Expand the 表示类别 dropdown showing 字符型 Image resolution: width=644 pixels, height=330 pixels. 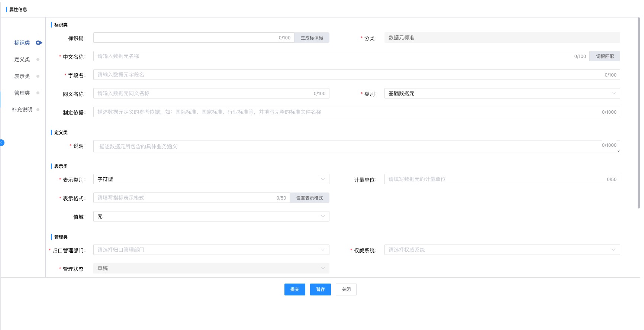(x=211, y=179)
